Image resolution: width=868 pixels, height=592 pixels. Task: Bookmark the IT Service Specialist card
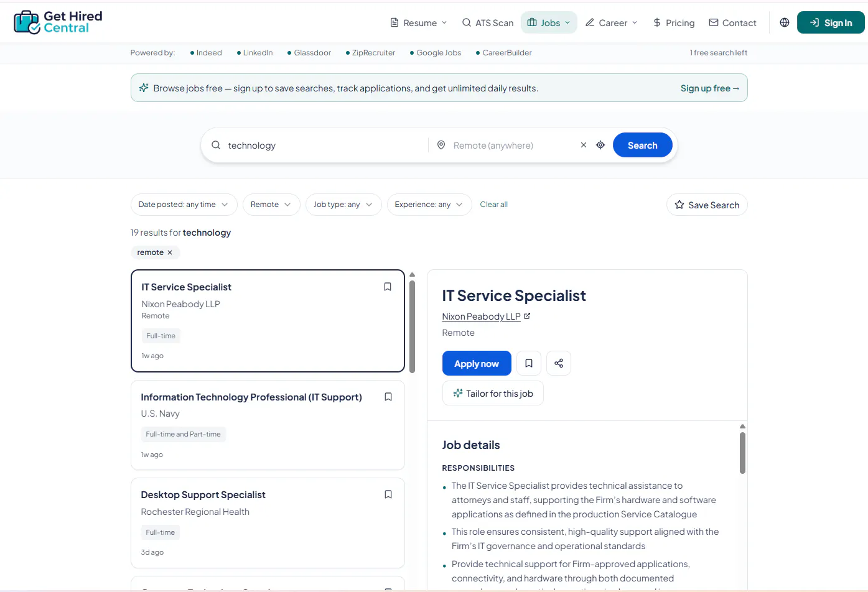388,287
